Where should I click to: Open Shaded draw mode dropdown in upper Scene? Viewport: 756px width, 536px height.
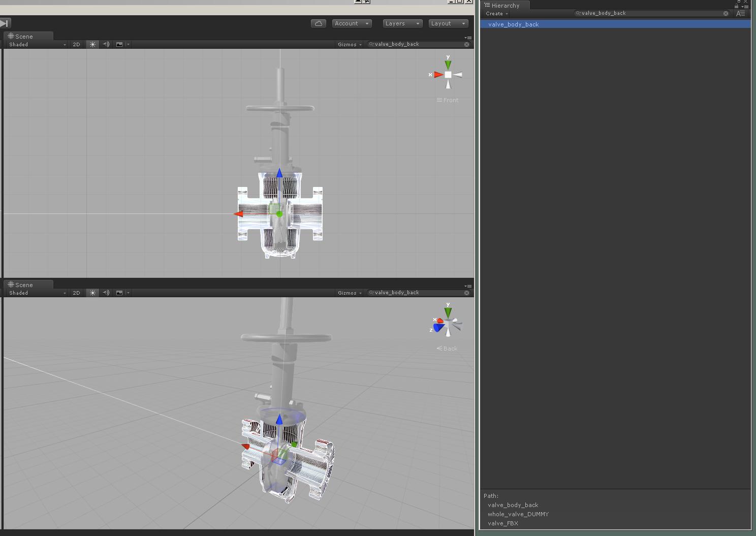tap(37, 45)
